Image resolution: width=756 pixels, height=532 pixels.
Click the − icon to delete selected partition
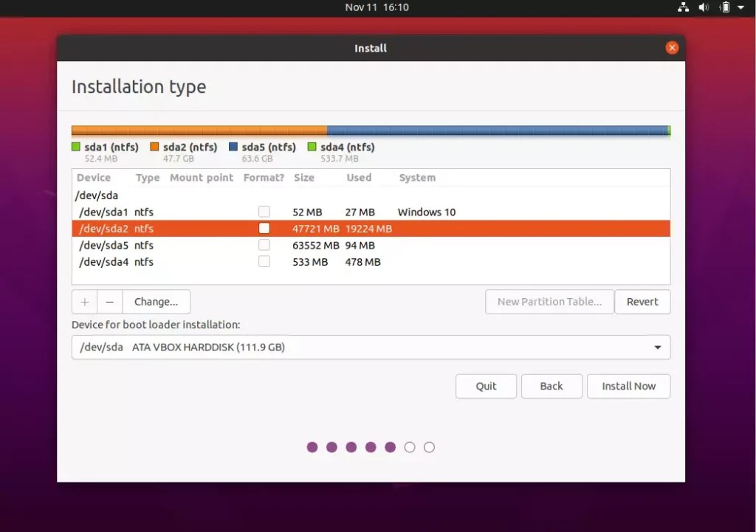107,302
